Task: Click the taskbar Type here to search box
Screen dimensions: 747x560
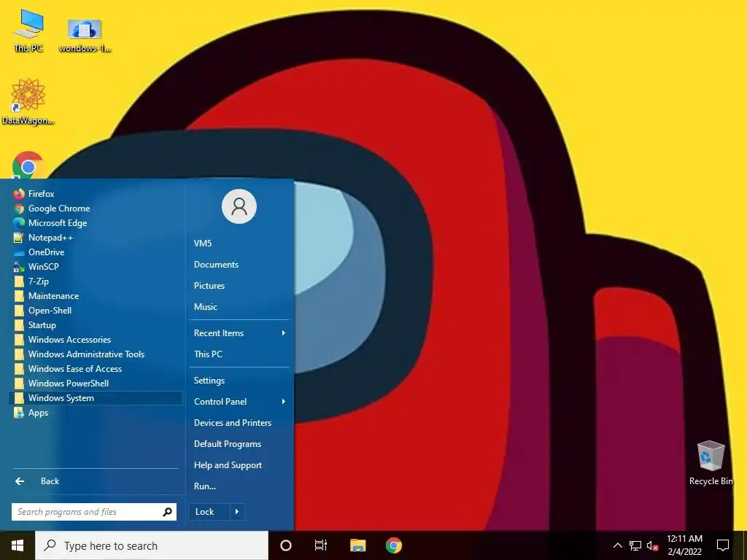Action: (x=152, y=545)
